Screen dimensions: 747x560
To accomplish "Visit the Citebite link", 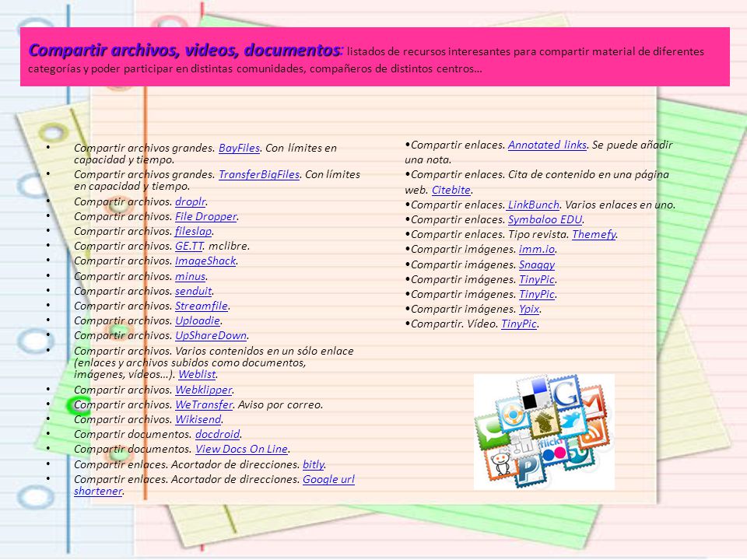I will coord(451,190).
